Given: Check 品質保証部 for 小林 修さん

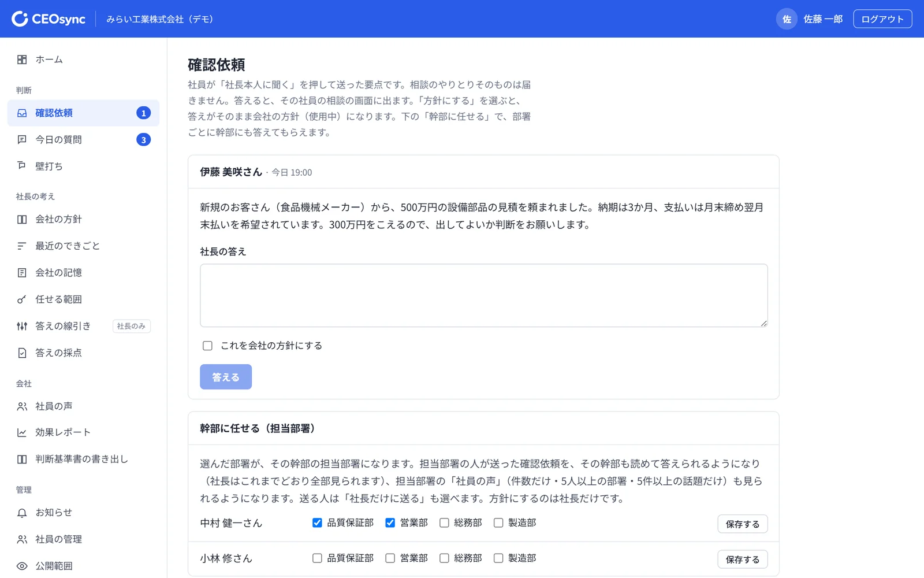Looking at the screenshot, I should 317,558.
